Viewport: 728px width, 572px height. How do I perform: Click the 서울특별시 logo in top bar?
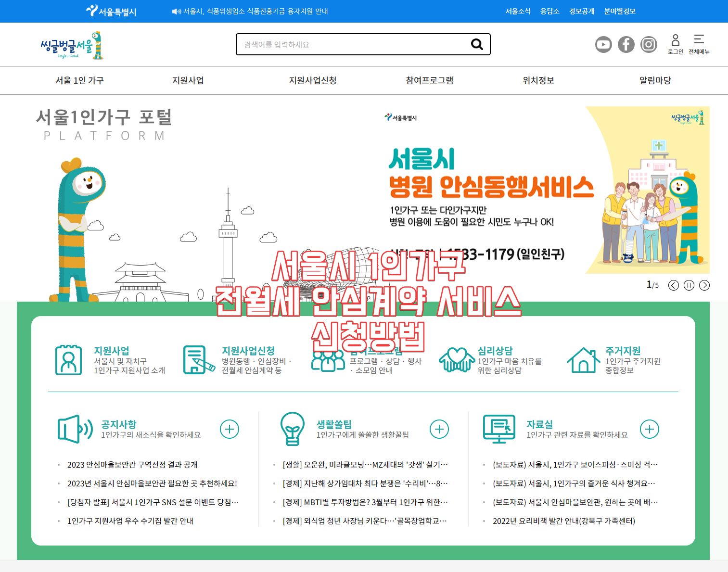111,11
